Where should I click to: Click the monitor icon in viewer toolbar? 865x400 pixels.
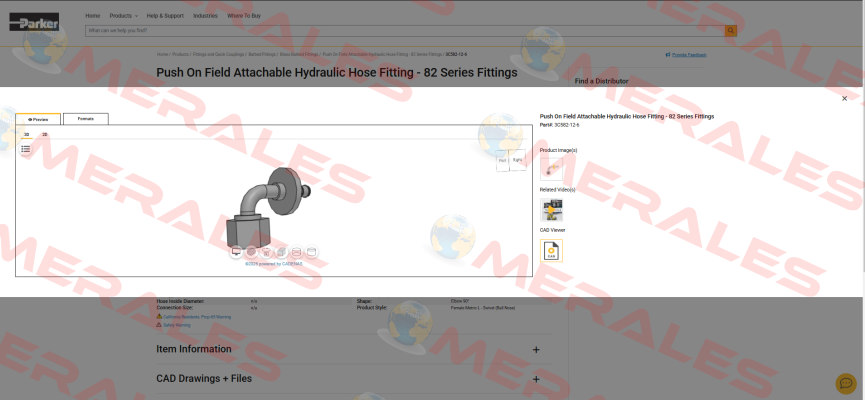tap(237, 252)
